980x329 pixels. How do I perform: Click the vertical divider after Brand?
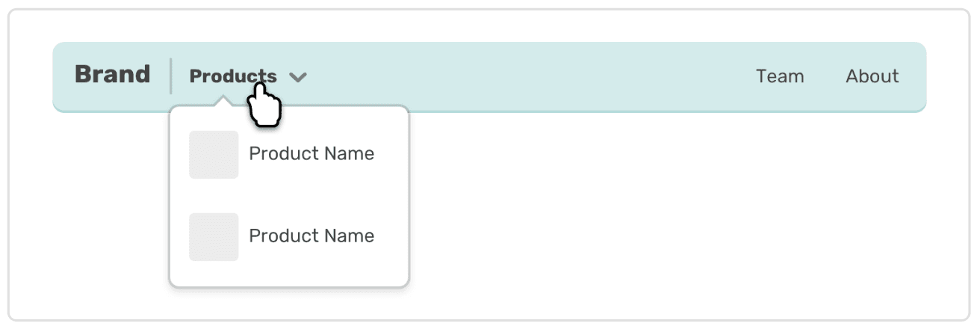[x=171, y=76]
